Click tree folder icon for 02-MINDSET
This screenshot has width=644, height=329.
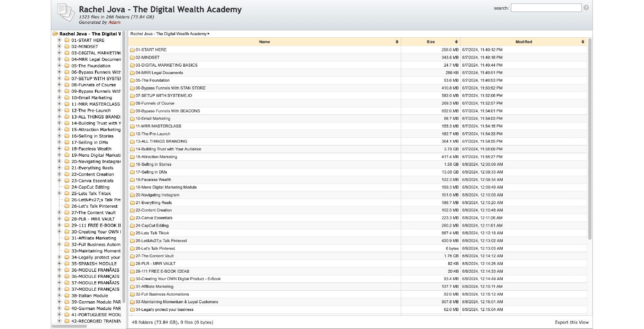[x=67, y=46]
